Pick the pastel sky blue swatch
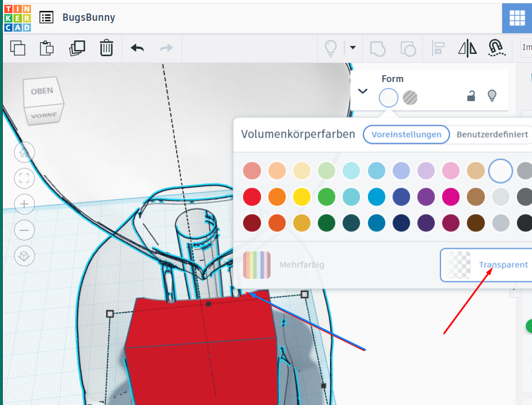 376,170
